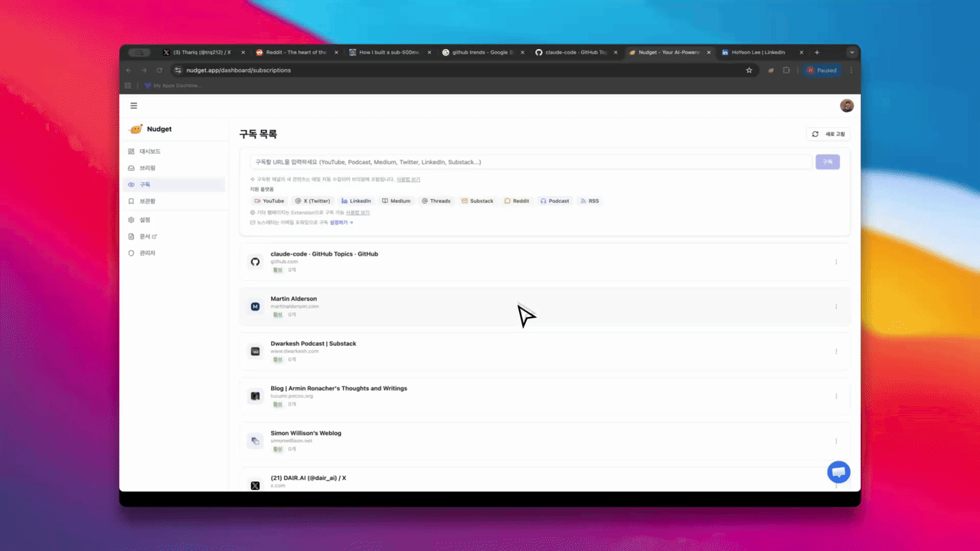Click the X icon of DAIR.AI subscription
Viewport: 980px width, 551px height.
(256, 485)
